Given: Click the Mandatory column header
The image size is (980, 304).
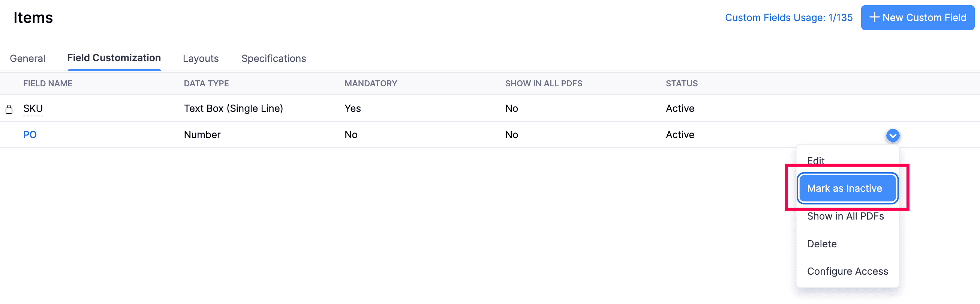Looking at the screenshot, I should [x=370, y=83].
